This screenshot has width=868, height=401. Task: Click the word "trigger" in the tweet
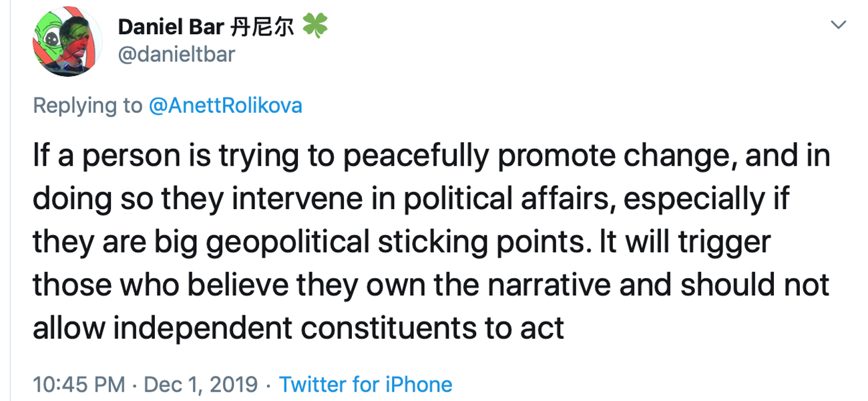point(724,242)
